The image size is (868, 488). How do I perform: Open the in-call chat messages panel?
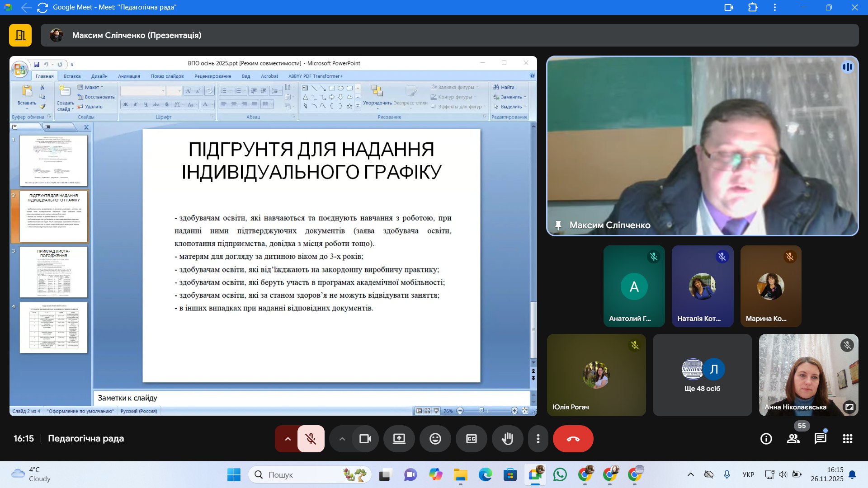click(820, 439)
